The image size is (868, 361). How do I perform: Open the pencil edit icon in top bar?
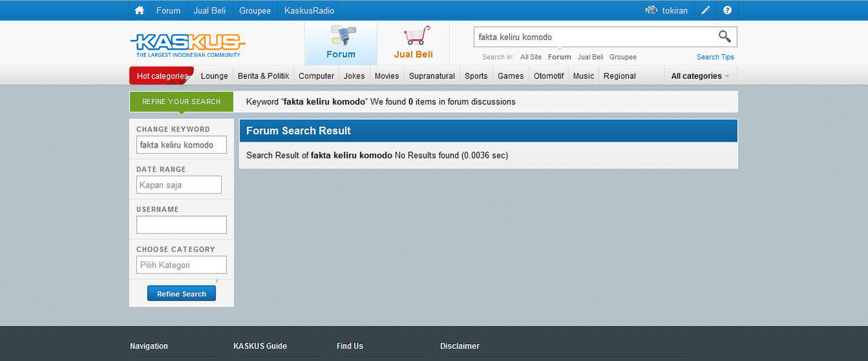point(705,10)
